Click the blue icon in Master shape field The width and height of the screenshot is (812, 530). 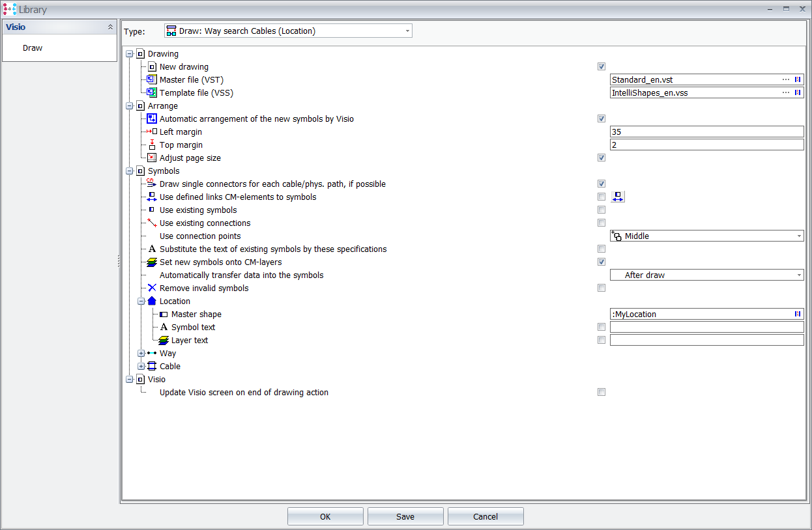click(797, 314)
